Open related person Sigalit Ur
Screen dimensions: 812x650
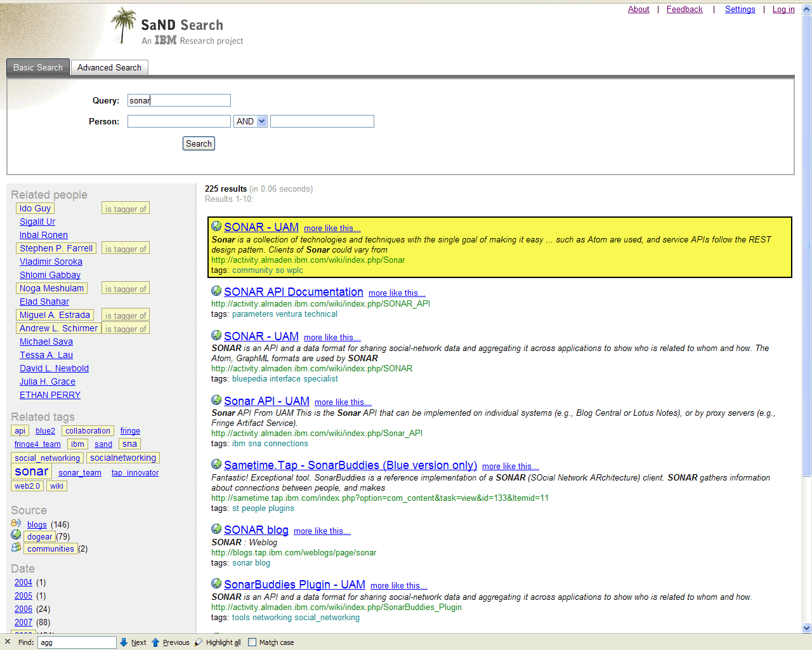pos(37,222)
